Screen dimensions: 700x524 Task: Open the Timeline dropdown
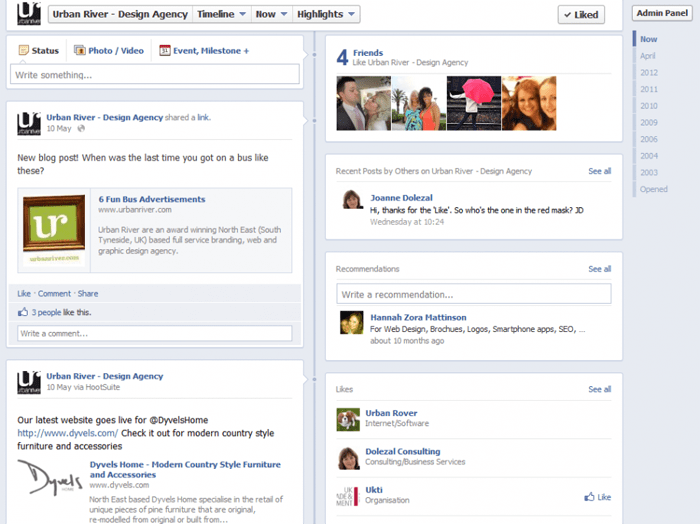point(221,14)
